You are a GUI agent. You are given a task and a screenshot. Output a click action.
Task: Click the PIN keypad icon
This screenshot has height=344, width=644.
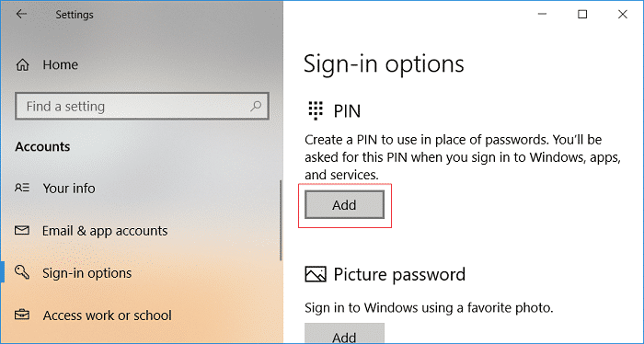tap(316, 111)
